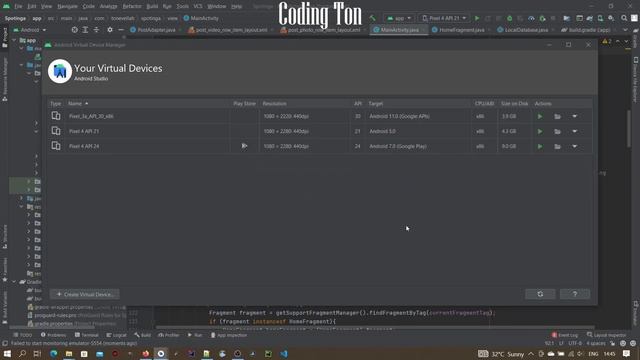Click the Debug app bug icon

[509, 18]
